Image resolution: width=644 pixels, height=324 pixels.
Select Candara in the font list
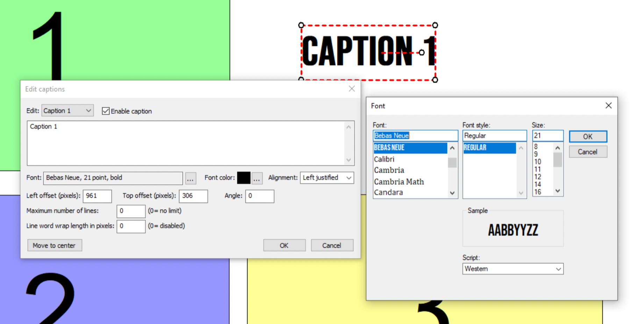point(410,192)
